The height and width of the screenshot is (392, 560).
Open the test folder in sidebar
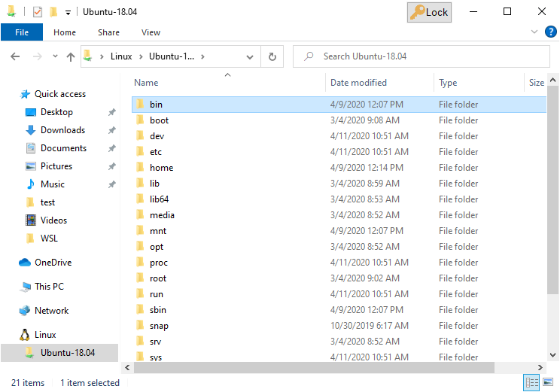pos(47,202)
